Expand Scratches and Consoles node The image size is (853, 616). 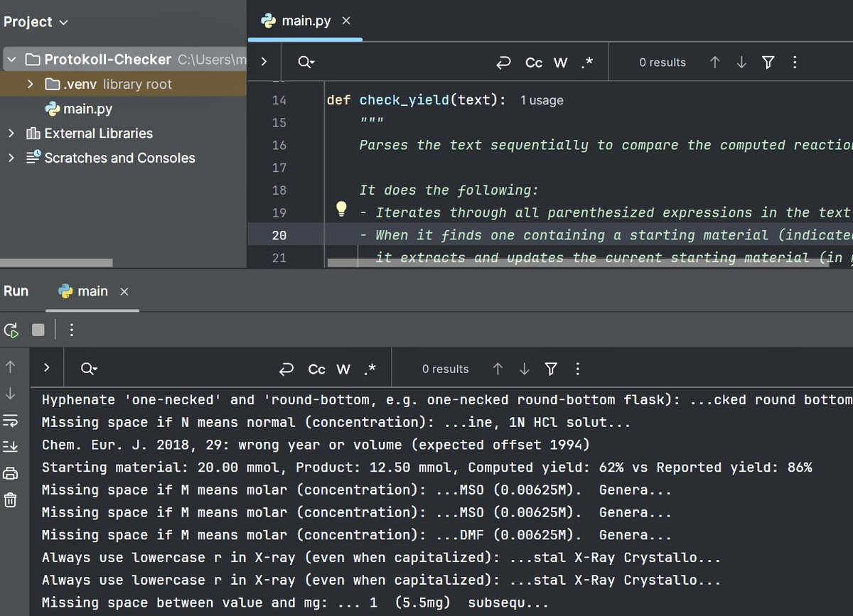(11, 158)
